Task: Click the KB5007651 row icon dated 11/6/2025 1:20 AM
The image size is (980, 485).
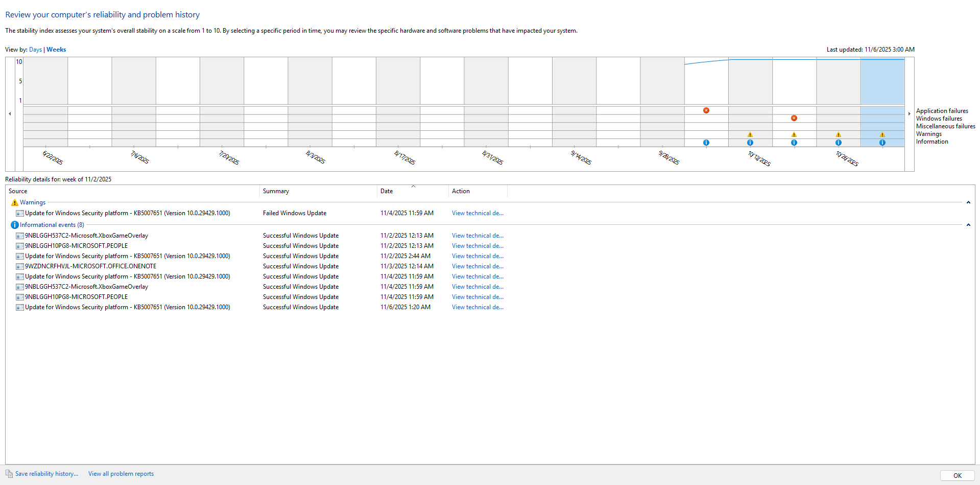Action: click(x=20, y=308)
